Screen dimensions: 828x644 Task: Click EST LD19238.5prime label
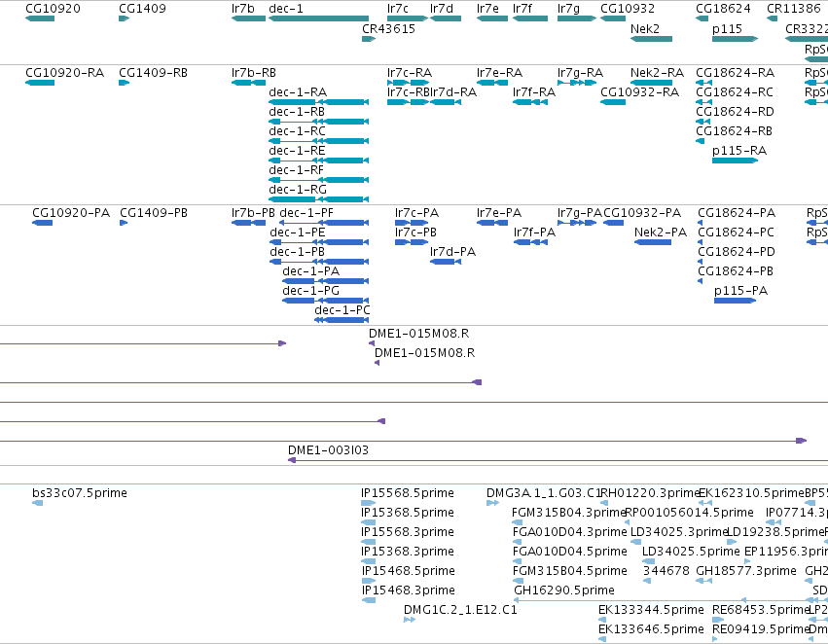pos(775,531)
